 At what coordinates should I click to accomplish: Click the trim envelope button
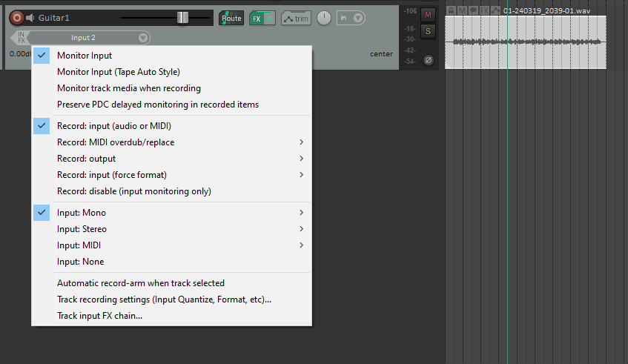295,18
